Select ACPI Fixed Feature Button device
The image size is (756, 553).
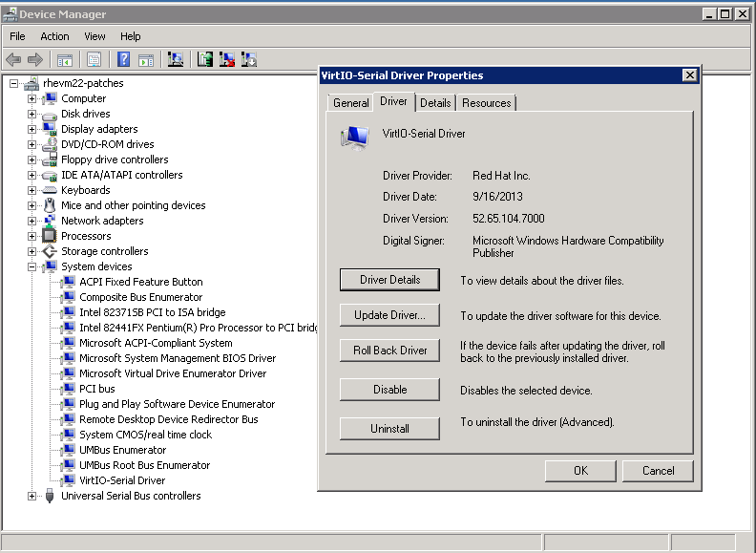140,282
